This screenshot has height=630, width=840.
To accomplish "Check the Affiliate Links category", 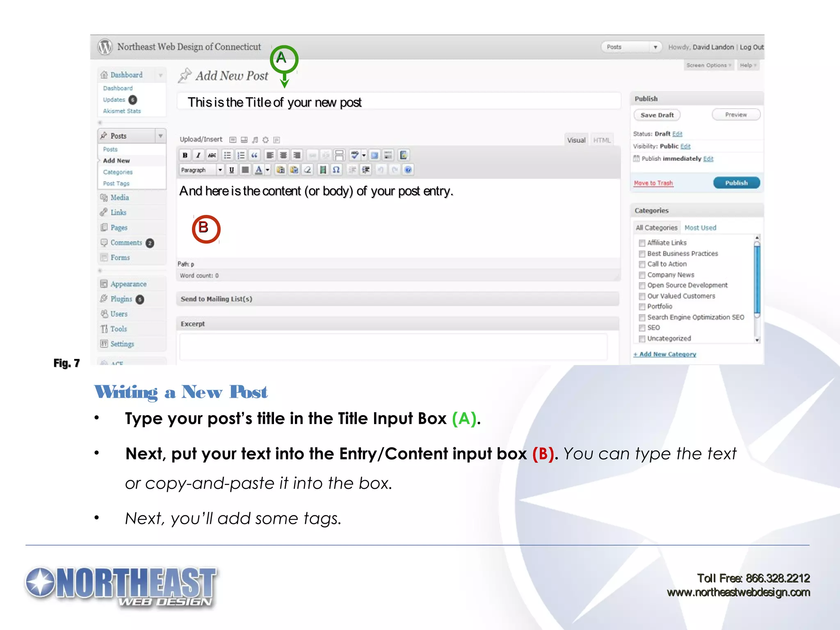I will [x=642, y=243].
